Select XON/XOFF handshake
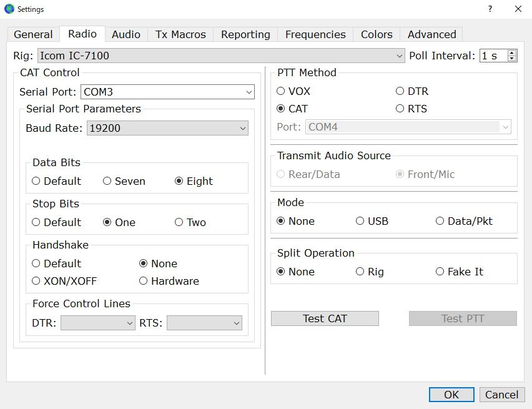Viewport: 532px width, 409px height. 64,281
